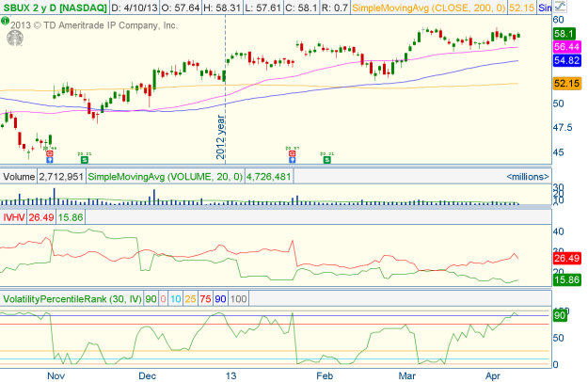Click the red 75 percentile level value

tap(201, 300)
